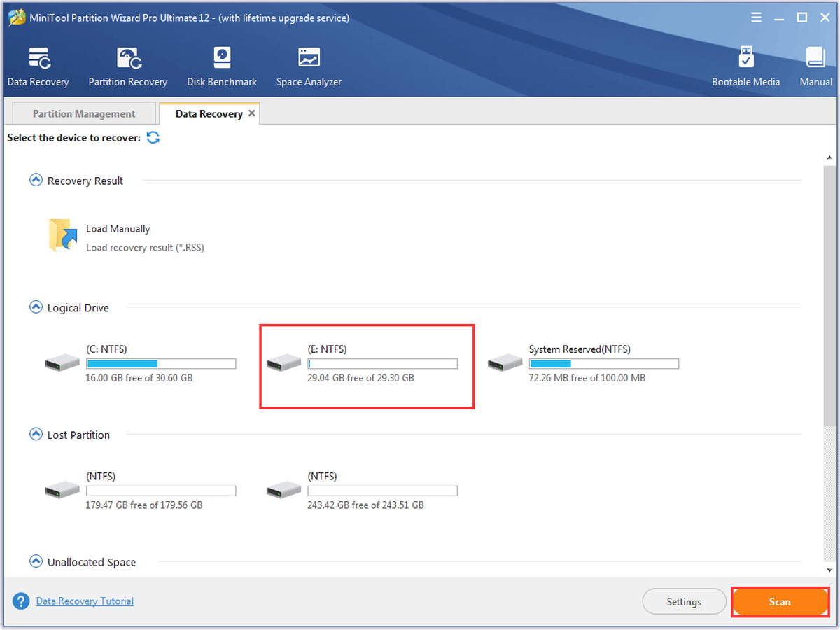Switch to the Partition Management tab

[x=84, y=113]
